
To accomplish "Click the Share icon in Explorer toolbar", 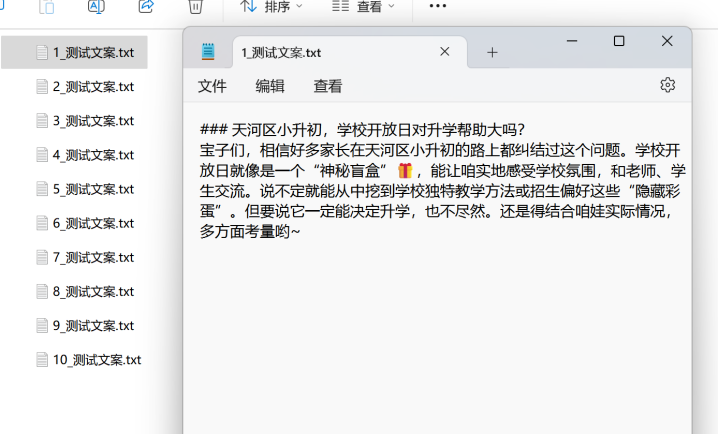I will point(145,6).
